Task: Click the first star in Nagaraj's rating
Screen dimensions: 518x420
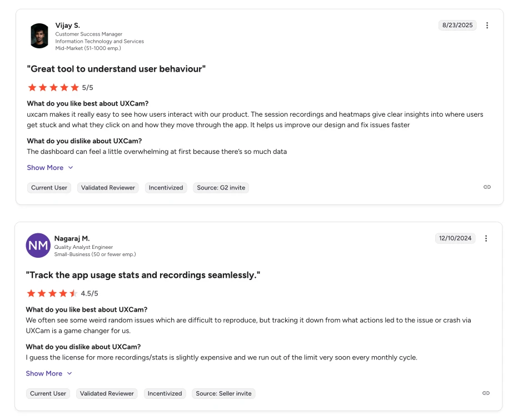Action: click(31, 293)
